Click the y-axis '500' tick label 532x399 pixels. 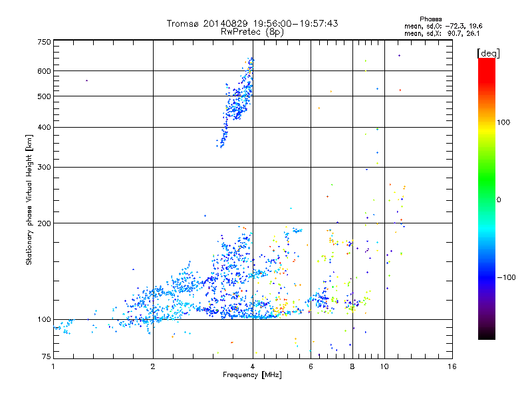pyautogui.click(x=44, y=96)
